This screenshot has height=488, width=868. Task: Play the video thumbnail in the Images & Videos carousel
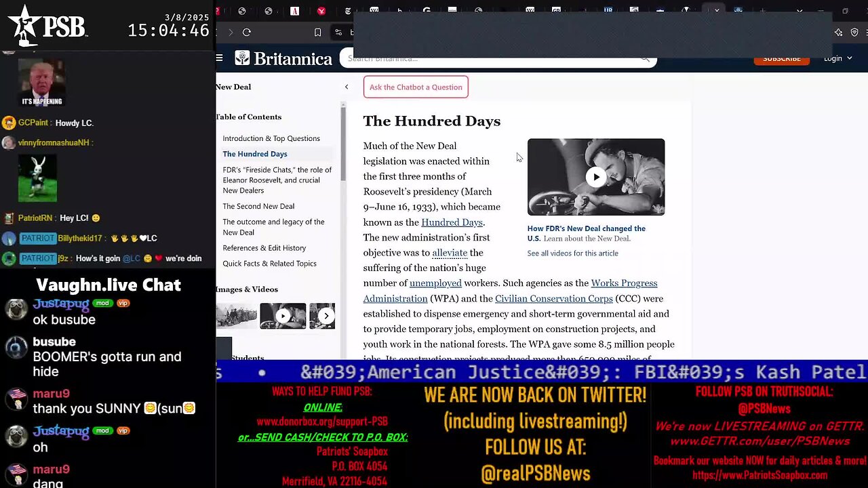pyautogui.click(x=283, y=316)
